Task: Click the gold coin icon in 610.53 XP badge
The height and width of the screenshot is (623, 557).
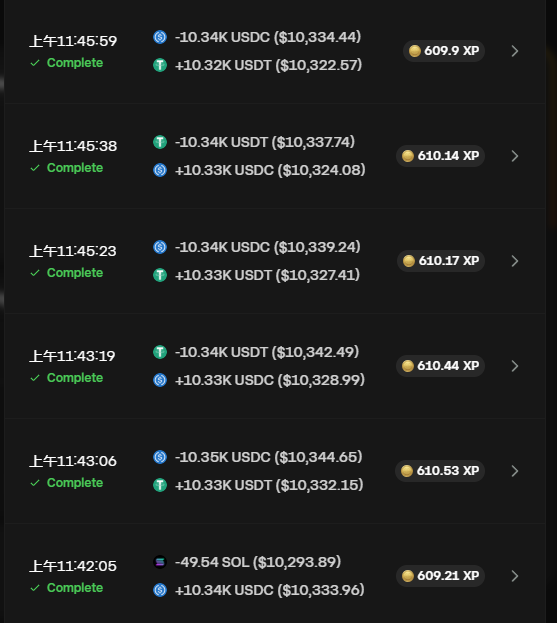Action: pos(407,471)
